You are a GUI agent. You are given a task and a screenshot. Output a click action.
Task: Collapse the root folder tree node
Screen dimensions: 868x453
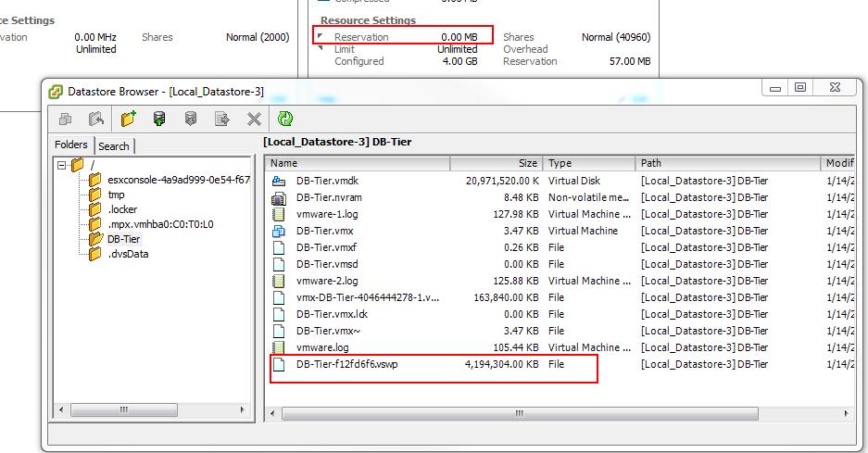pyautogui.click(x=61, y=165)
